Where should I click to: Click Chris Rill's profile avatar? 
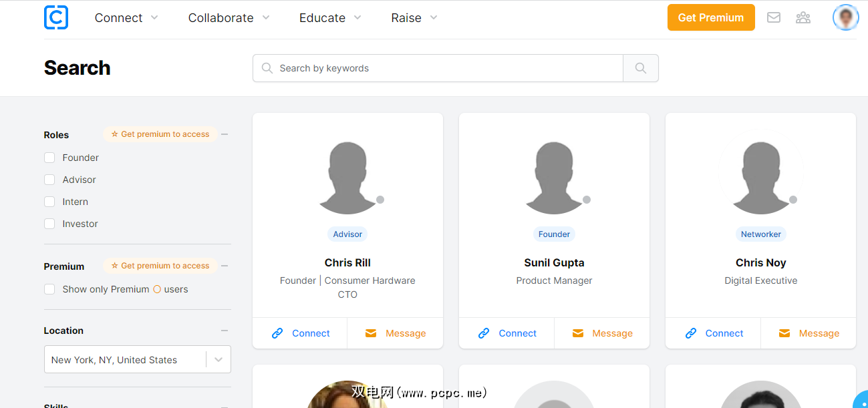click(347, 178)
